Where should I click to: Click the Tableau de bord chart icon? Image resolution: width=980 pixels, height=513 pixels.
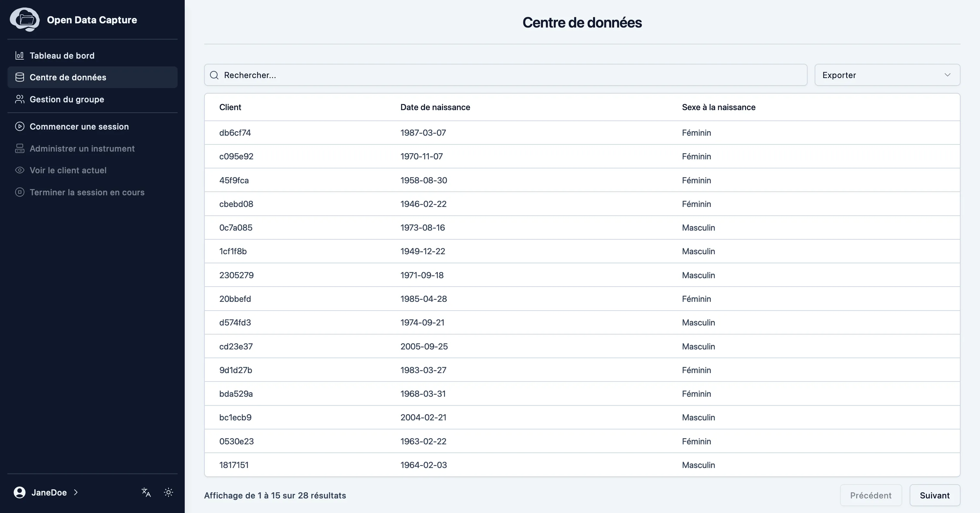pos(19,55)
